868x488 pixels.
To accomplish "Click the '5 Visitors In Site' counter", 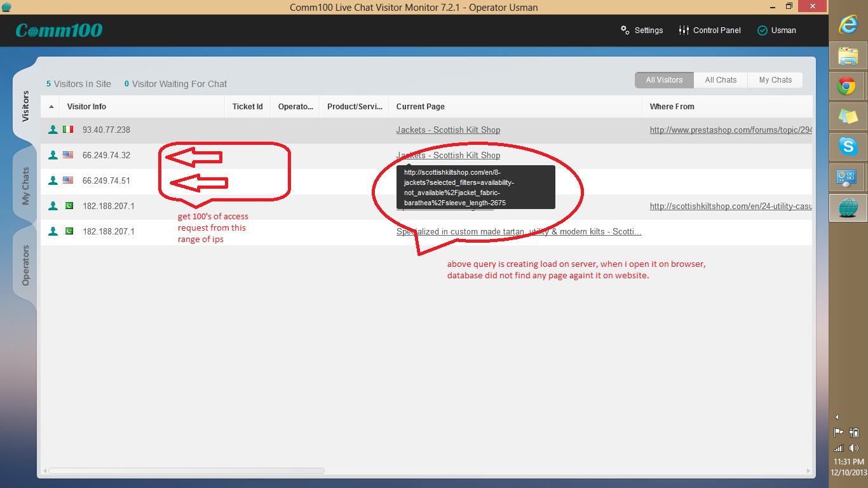I will click(79, 84).
